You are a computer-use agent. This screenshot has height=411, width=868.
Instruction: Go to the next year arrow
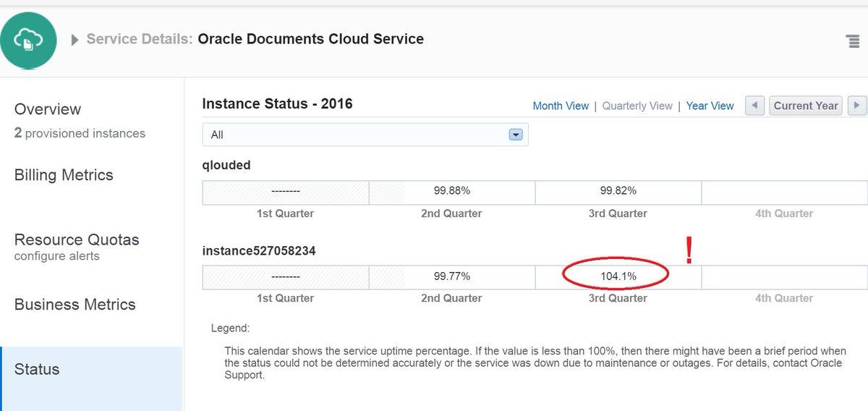(857, 106)
